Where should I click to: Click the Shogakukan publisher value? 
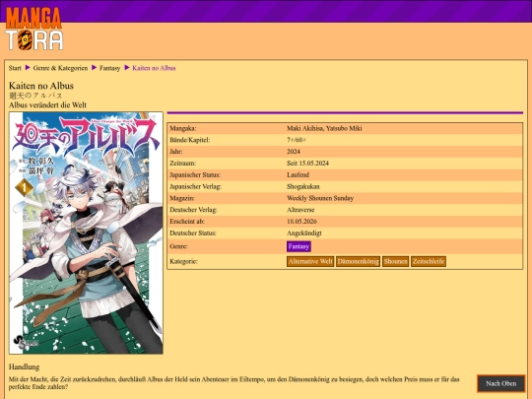303,186
